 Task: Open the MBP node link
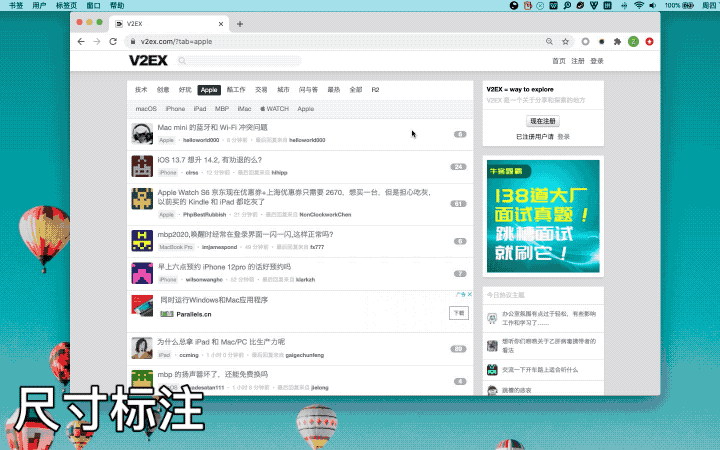pos(222,109)
